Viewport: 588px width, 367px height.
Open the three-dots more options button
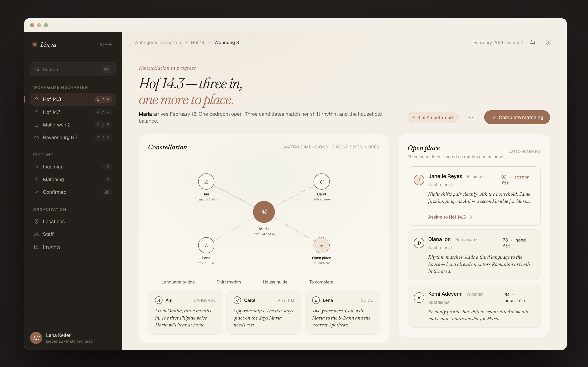pos(471,117)
